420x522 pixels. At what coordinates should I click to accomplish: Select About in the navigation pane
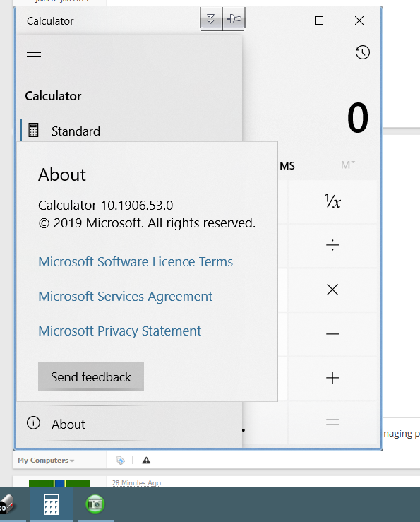[130, 424]
